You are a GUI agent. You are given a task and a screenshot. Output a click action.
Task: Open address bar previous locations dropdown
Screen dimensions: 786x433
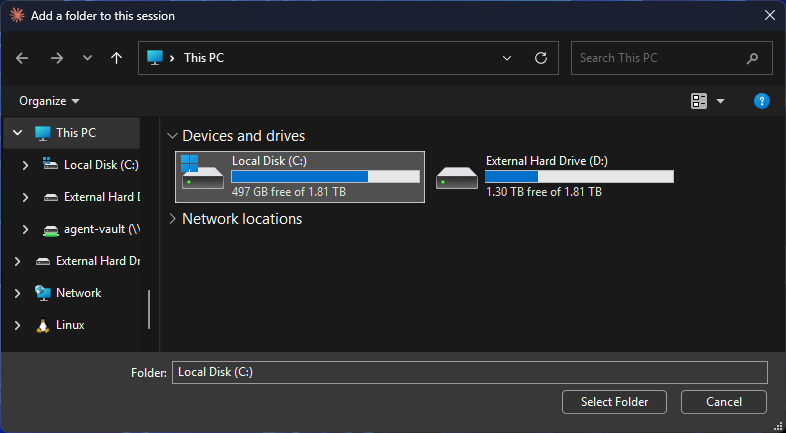click(507, 58)
